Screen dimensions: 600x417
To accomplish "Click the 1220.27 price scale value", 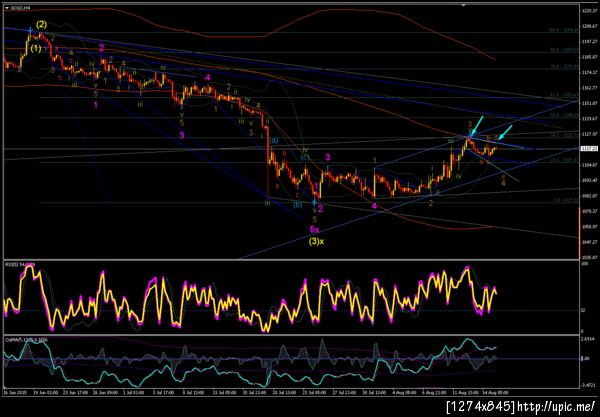I will (x=589, y=11).
